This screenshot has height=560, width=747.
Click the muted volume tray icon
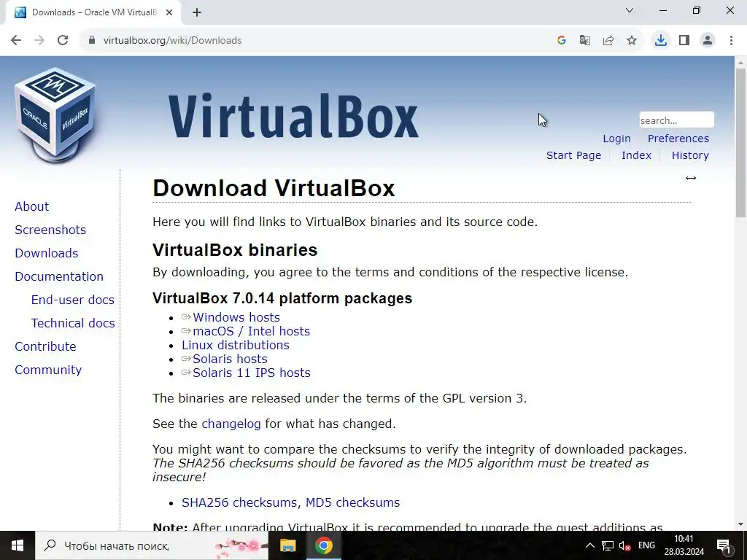[x=625, y=545]
